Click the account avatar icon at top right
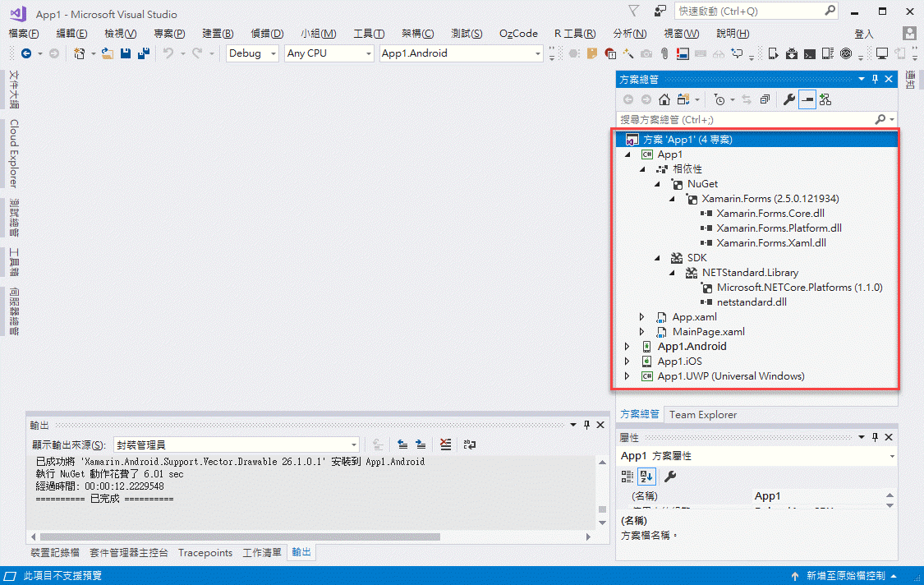Screen dimensions: 924x585 909,33
